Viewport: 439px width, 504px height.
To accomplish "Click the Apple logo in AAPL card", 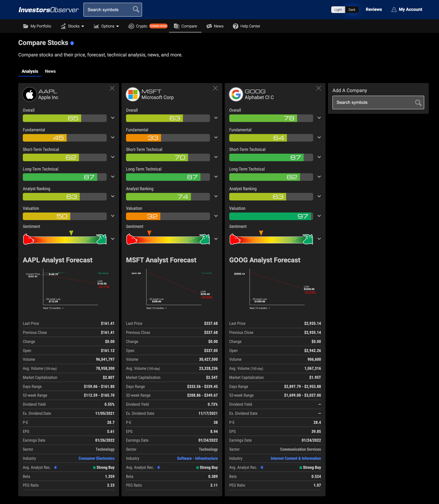I will tap(30, 94).
